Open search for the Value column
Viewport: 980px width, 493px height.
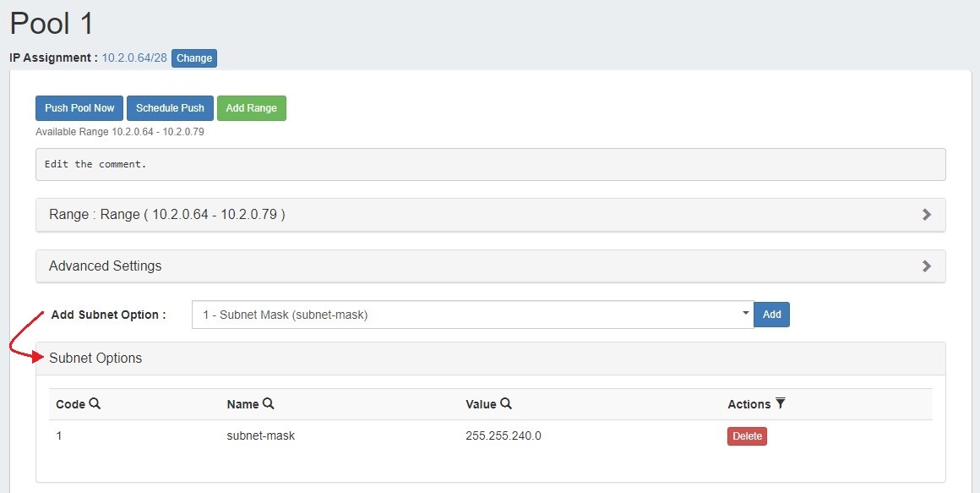click(x=506, y=404)
